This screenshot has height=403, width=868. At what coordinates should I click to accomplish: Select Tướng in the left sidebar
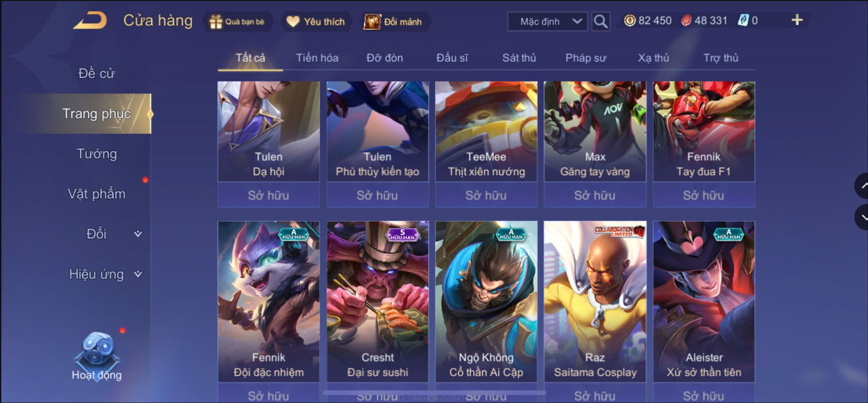tap(96, 154)
